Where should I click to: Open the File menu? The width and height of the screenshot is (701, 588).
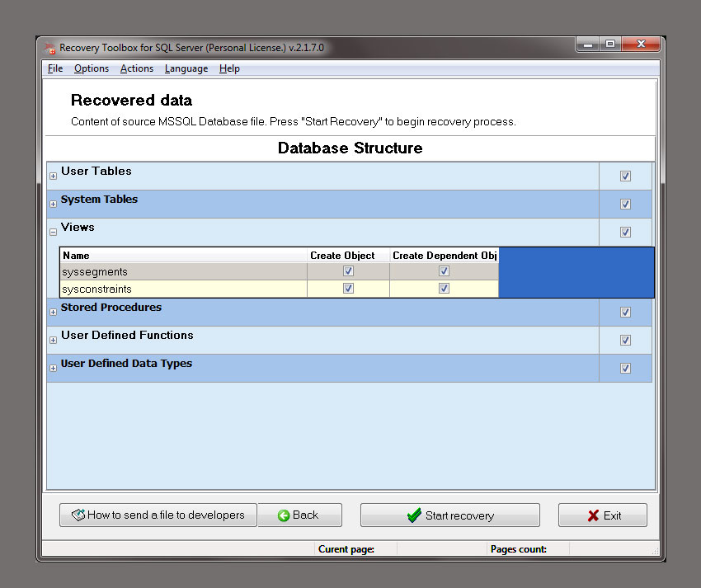point(55,68)
